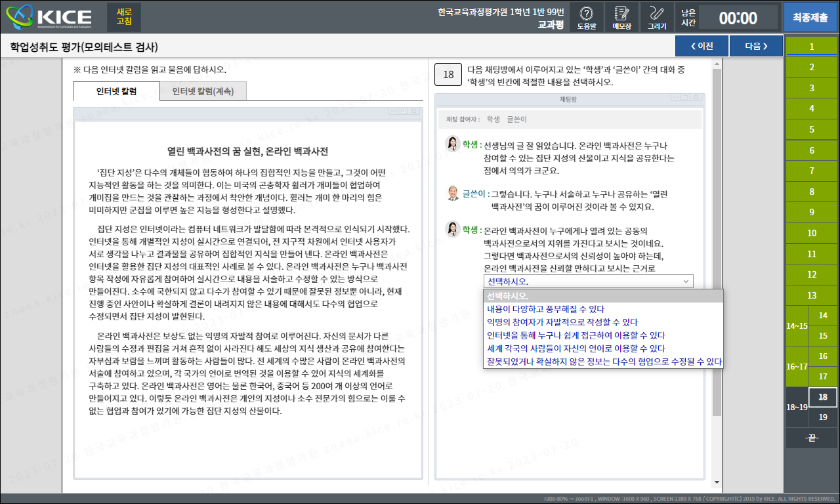Viewport: 840px width, 504px height.
Task: Open the 메모장 notepad tool
Action: pyautogui.click(x=621, y=17)
